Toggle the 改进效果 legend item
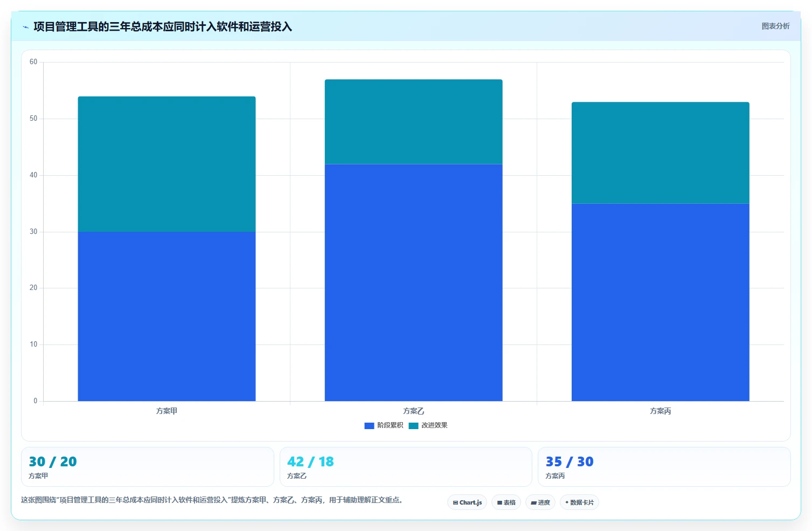 point(428,425)
